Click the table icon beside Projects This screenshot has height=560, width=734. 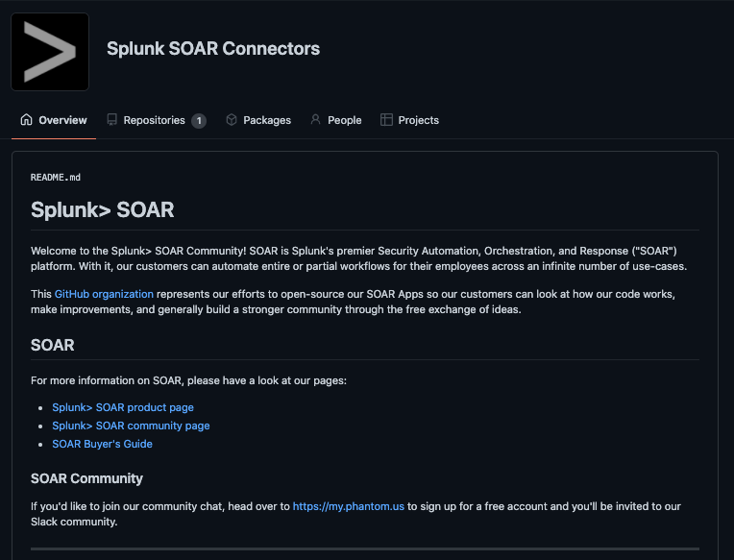coord(386,120)
